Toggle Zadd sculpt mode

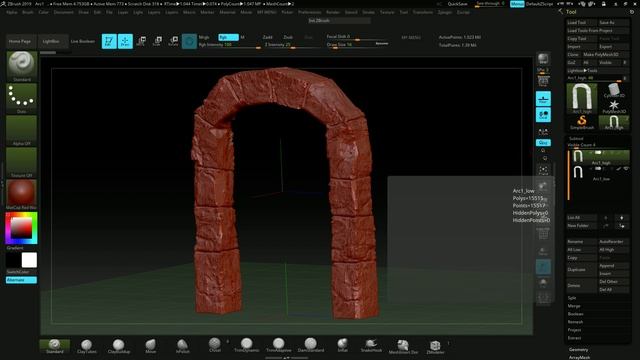tap(267, 37)
